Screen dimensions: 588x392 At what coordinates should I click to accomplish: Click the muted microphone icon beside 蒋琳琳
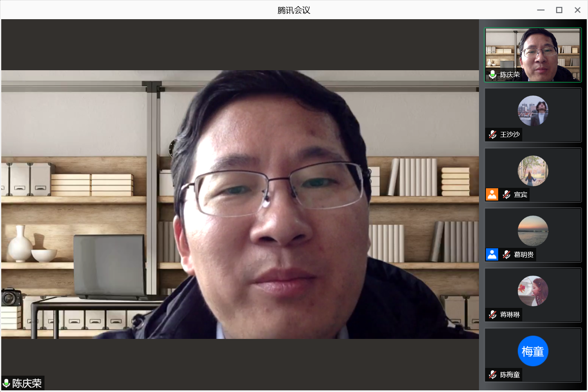[x=493, y=314]
